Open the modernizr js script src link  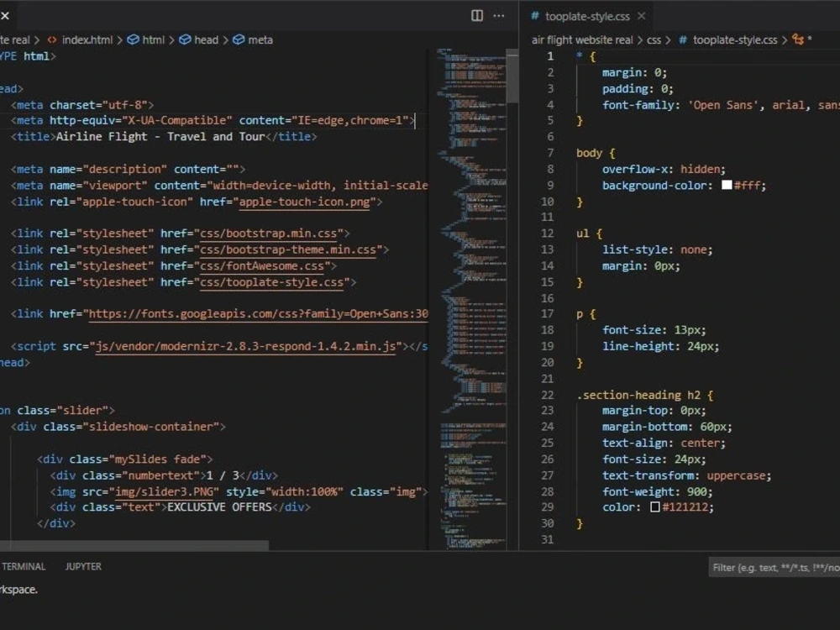(245, 347)
